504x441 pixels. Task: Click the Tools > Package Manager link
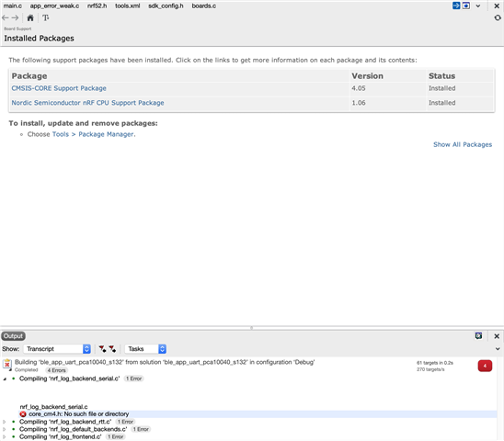[94, 134]
